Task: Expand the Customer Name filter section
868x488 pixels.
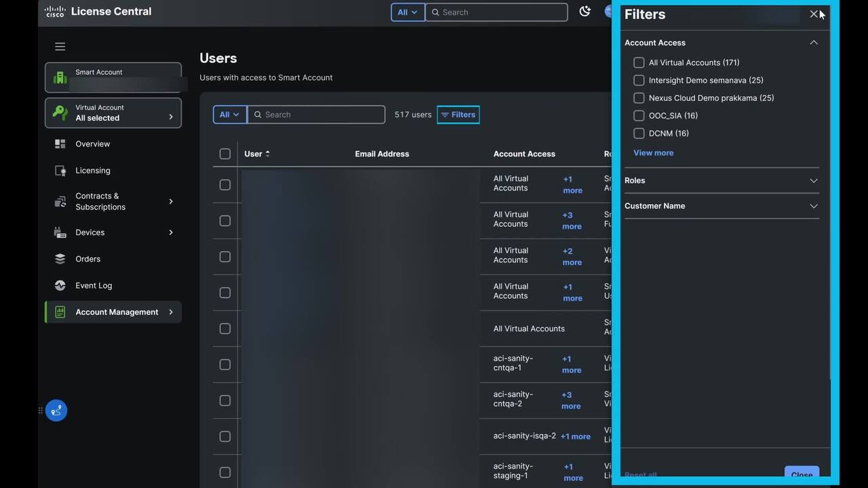Action: click(814, 206)
